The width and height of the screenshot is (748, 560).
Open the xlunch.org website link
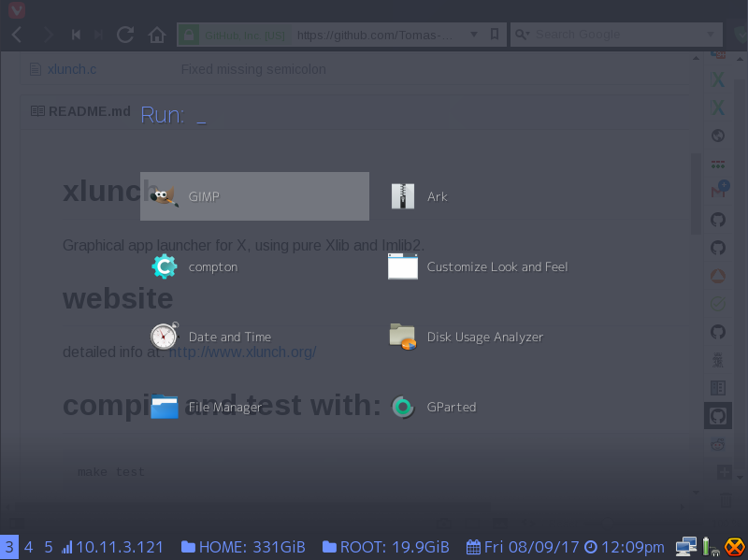(242, 352)
